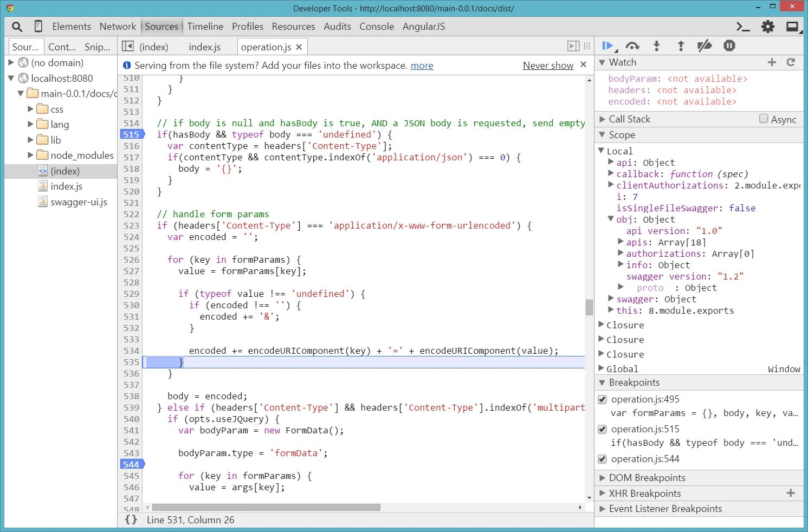Step out of current function

pyautogui.click(x=681, y=46)
